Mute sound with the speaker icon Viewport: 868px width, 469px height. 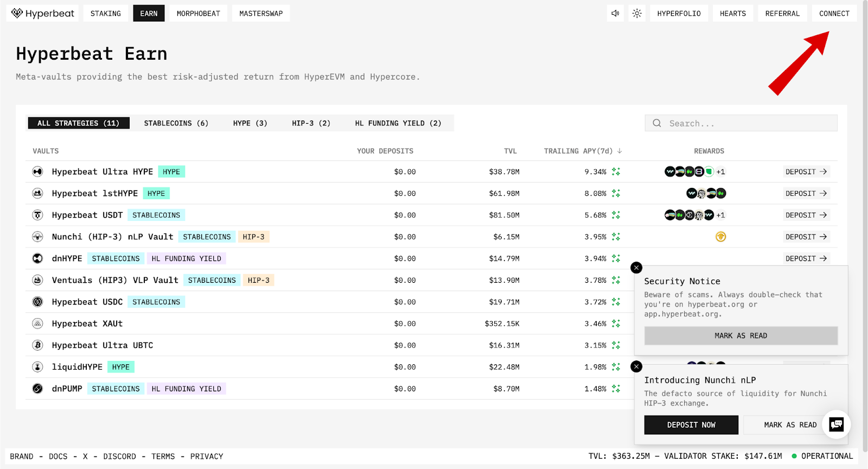[615, 14]
